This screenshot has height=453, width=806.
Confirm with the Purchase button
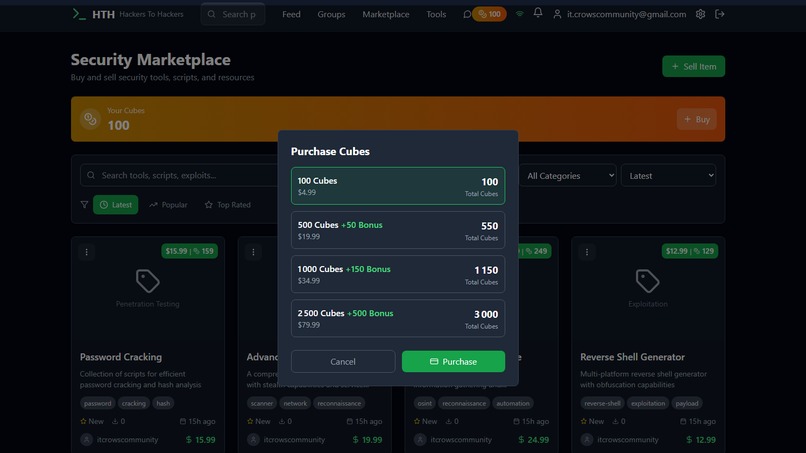pos(453,361)
